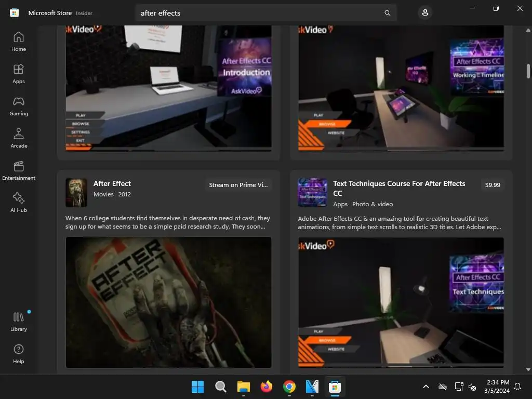532x399 pixels.
Task: Click the Microsoft Store taskbar icon
Action: 335,387
